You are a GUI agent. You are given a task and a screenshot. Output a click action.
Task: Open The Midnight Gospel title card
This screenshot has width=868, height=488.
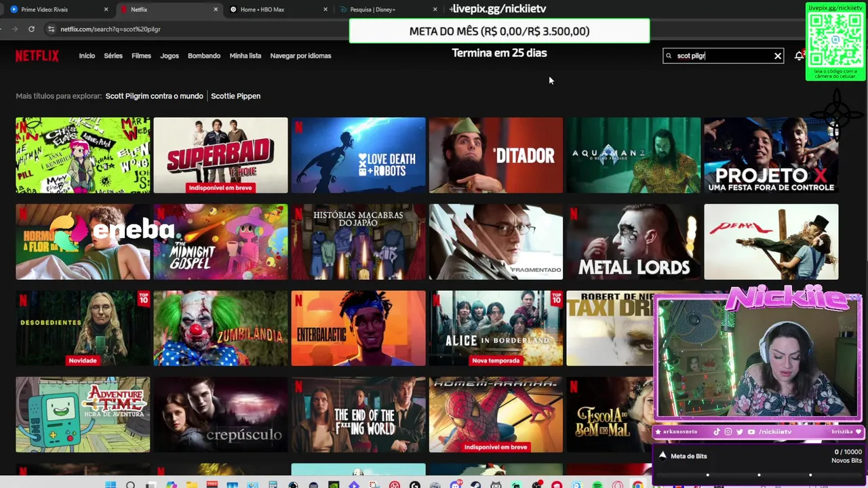(x=220, y=242)
